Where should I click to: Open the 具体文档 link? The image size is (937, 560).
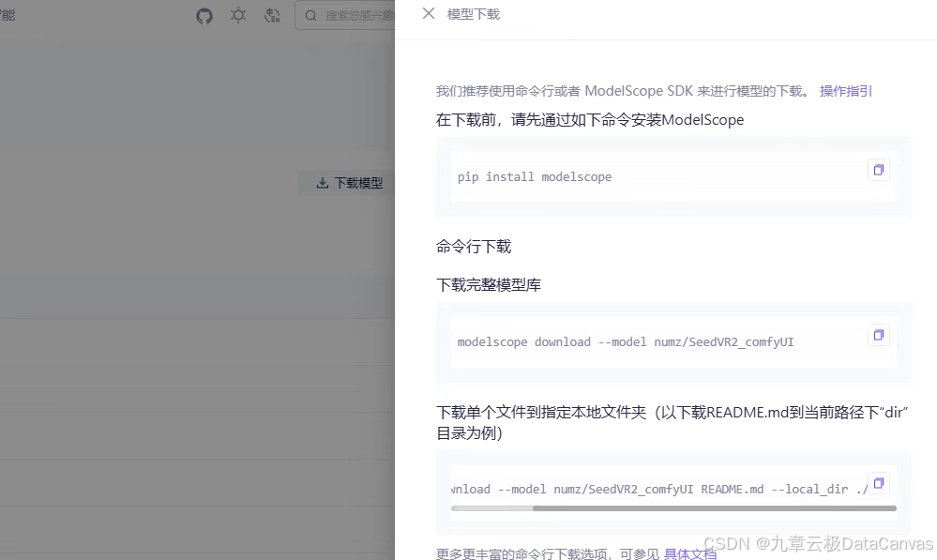coord(690,554)
